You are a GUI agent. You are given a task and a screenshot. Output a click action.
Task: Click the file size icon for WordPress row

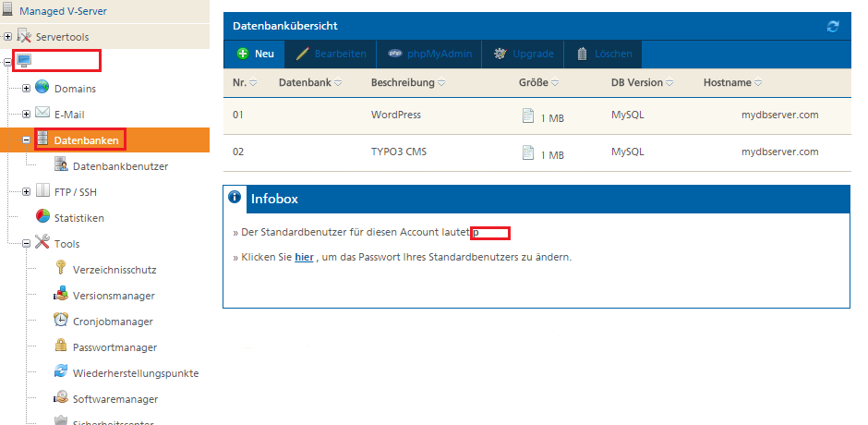pyautogui.click(x=528, y=115)
